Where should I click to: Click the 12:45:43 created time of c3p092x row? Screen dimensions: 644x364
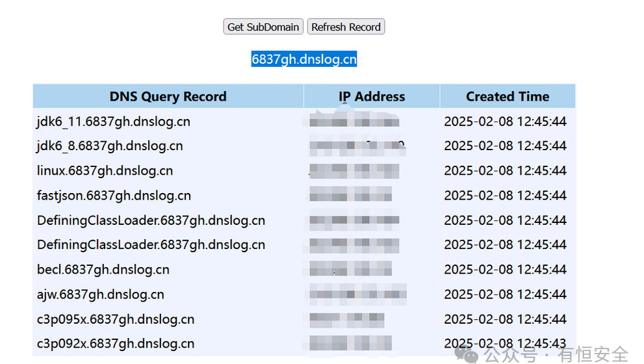pos(505,343)
